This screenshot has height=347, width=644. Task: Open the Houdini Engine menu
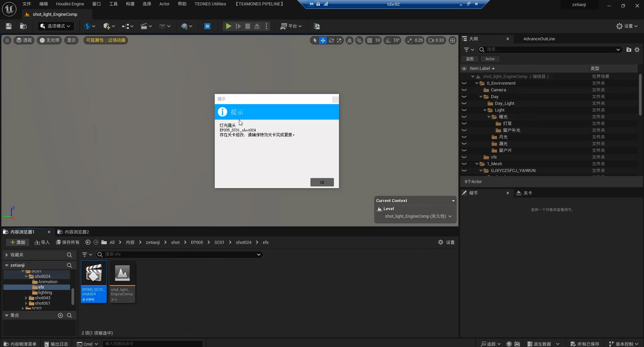click(x=70, y=4)
